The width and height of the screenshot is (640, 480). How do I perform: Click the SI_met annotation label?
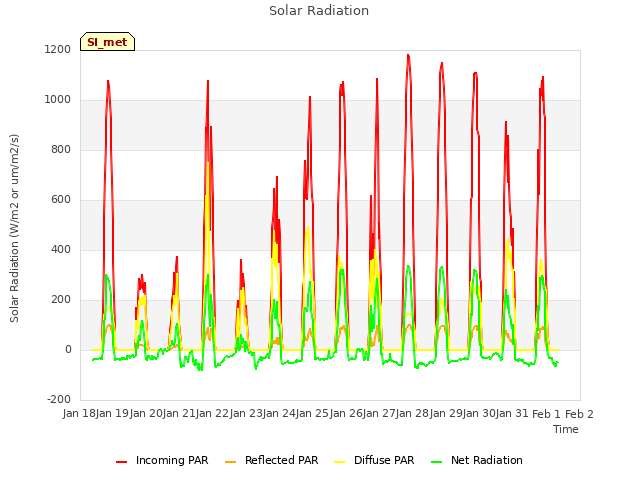point(107,42)
